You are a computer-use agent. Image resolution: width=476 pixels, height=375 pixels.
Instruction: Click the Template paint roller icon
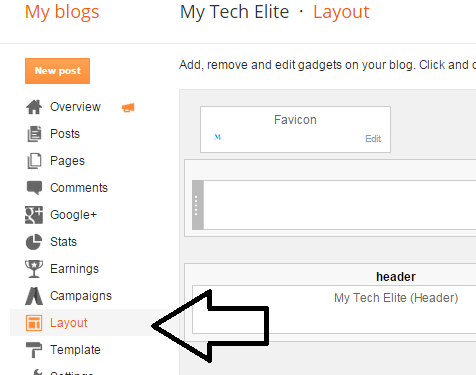34,350
